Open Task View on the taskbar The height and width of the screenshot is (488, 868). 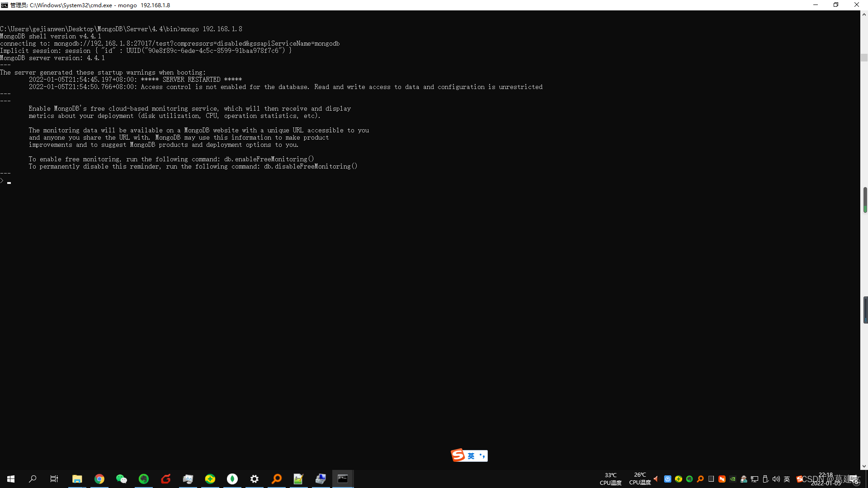(54, 479)
